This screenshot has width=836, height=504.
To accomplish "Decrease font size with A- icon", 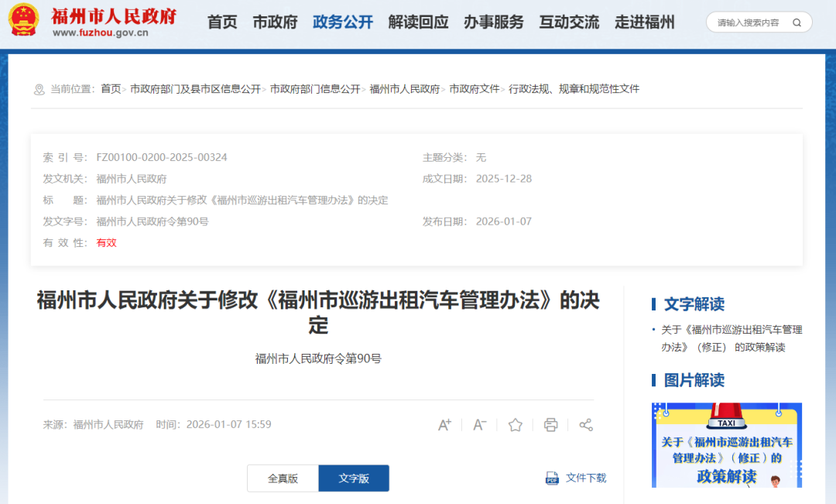I will [x=480, y=424].
